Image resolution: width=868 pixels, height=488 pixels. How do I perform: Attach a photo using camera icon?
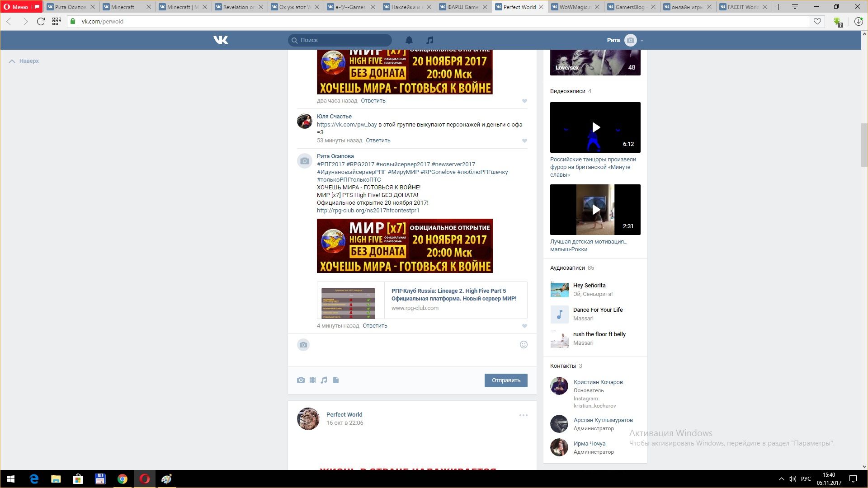(x=301, y=380)
